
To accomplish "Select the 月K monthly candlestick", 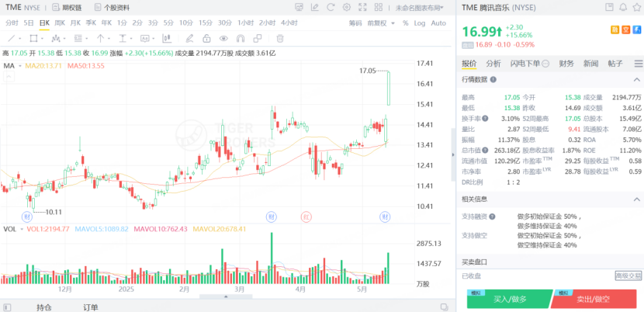I will [75, 23].
